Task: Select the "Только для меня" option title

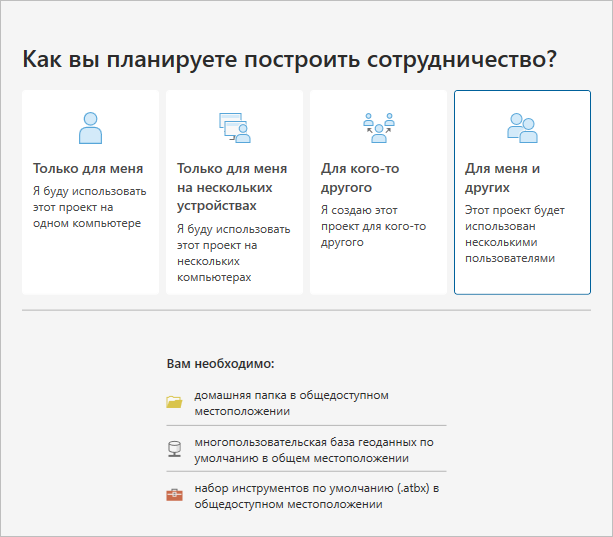Action: 88,169
